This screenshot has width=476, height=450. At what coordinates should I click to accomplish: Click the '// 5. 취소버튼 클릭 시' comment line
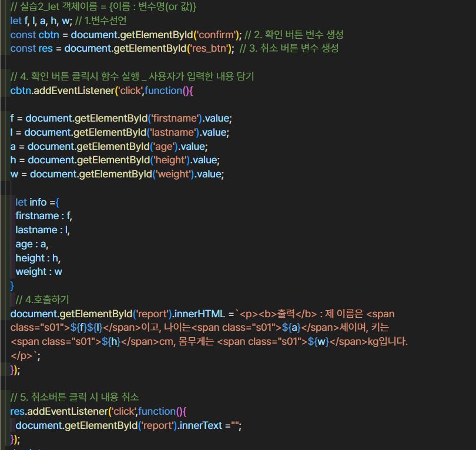coord(75,397)
